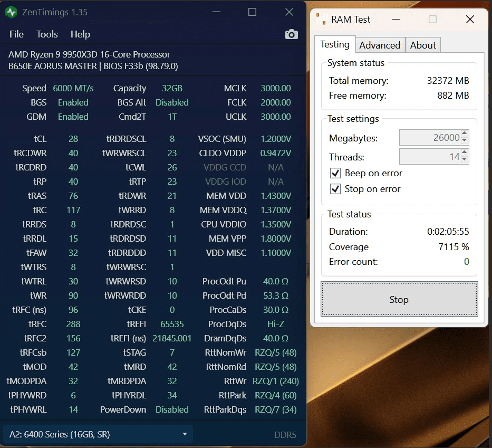The image size is (492, 448).
Task: Click the VSOC (SMU) value 1.2000V
Action: [275, 139]
